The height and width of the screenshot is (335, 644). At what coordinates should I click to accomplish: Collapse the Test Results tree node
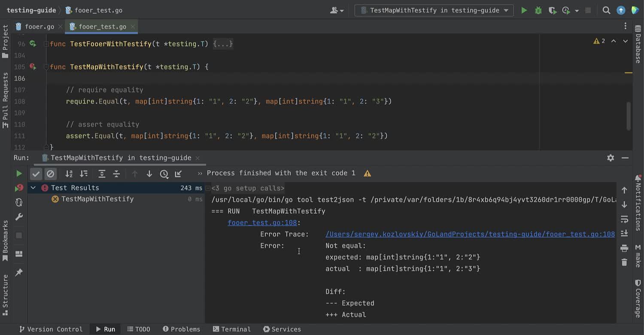tap(33, 188)
